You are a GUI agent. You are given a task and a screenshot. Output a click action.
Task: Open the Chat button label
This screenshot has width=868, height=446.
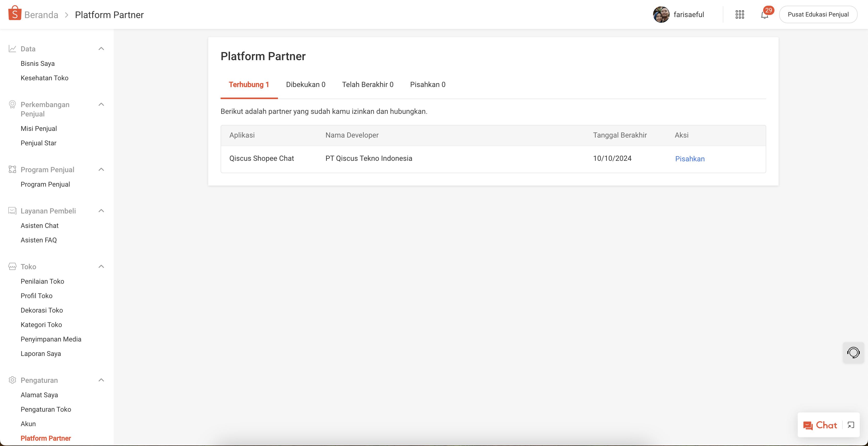(x=826, y=425)
